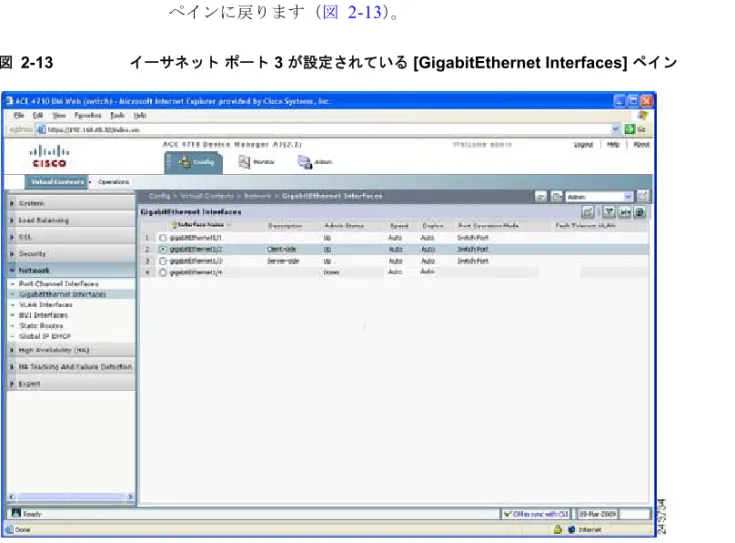Image resolution: width=735 pixels, height=543 pixels.
Task: Open Global IP DHCP
Action: pyautogui.click(x=45, y=336)
